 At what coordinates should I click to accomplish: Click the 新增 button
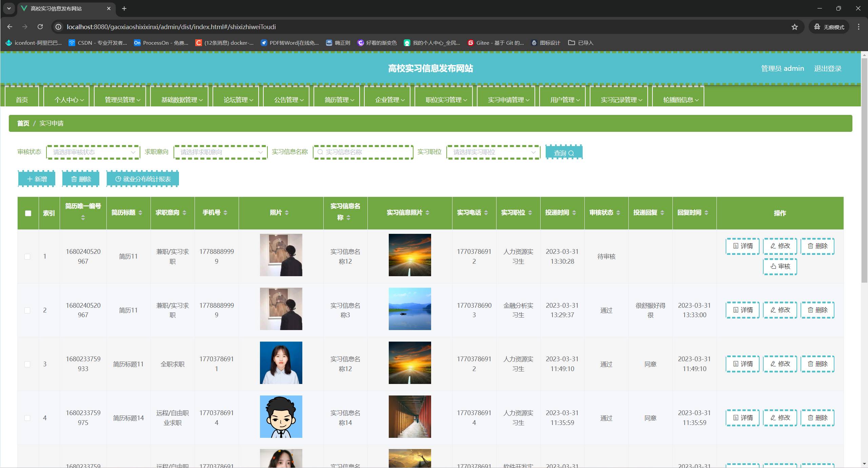click(37, 179)
